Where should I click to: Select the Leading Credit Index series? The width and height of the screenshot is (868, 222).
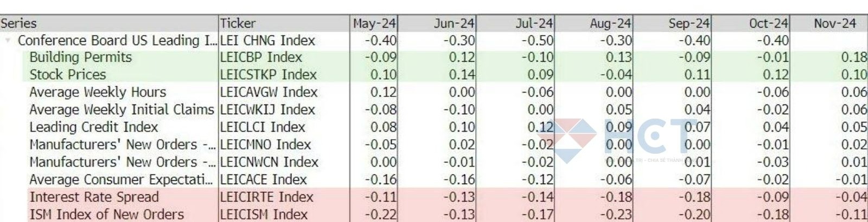(94, 127)
